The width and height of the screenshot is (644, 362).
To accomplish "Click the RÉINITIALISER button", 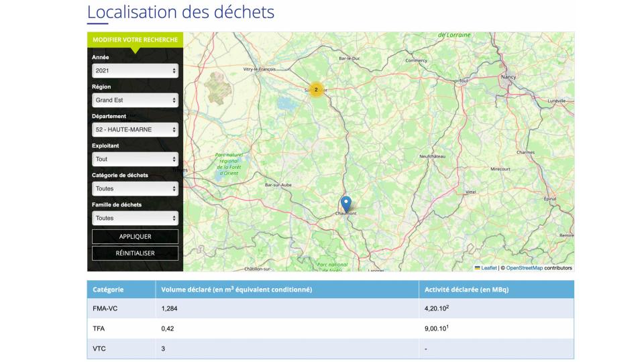I will coord(135,253).
